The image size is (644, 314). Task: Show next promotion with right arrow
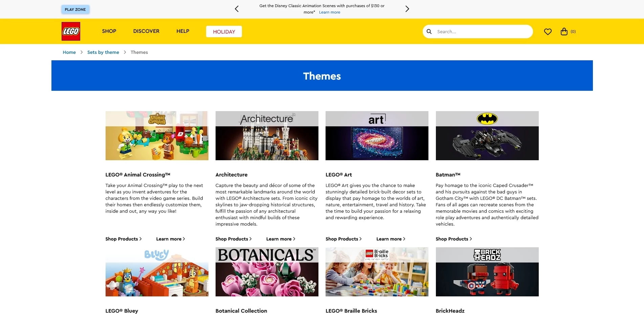tap(407, 9)
